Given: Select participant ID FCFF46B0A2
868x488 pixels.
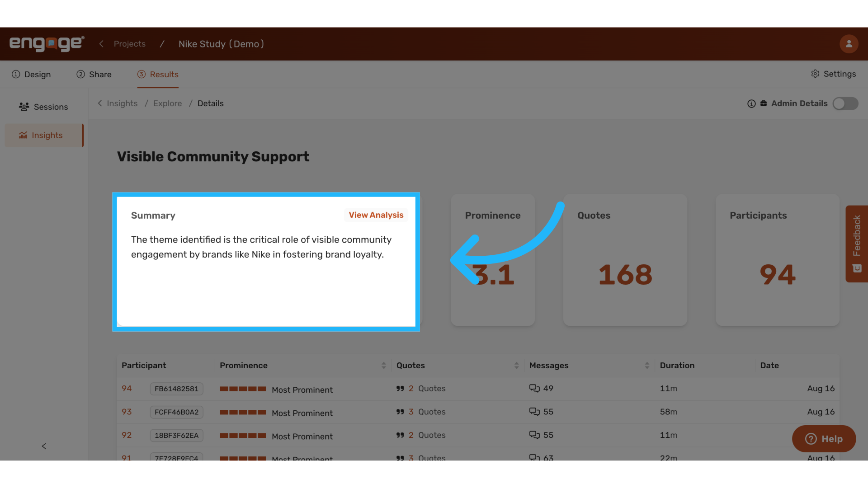Looking at the screenshot, I should 176,412.
